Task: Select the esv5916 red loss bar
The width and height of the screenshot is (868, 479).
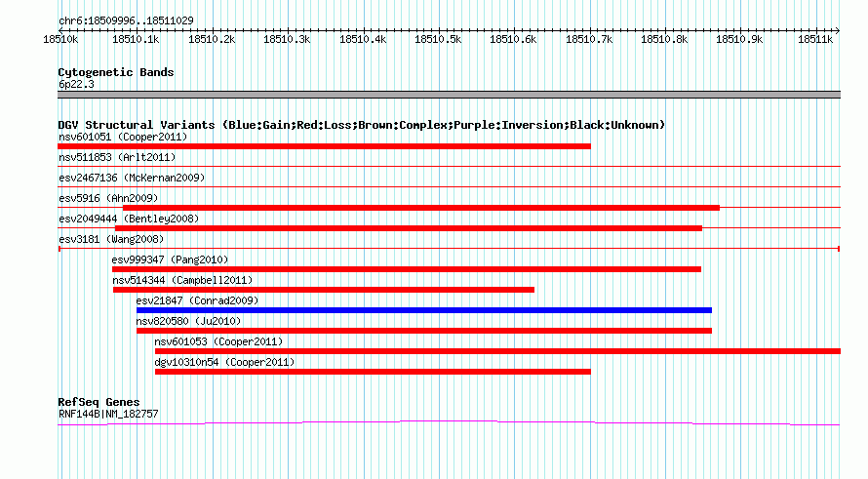Action: tap(420, 208)
